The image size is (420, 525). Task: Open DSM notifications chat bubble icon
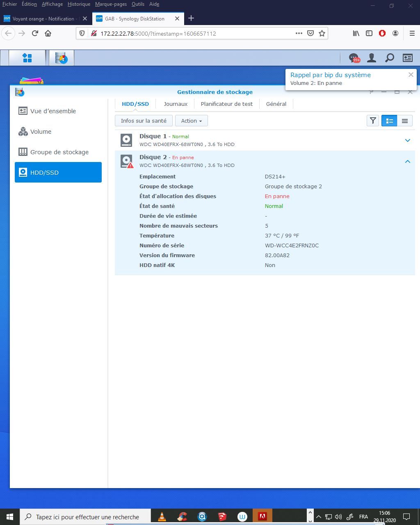pos(353,58)
